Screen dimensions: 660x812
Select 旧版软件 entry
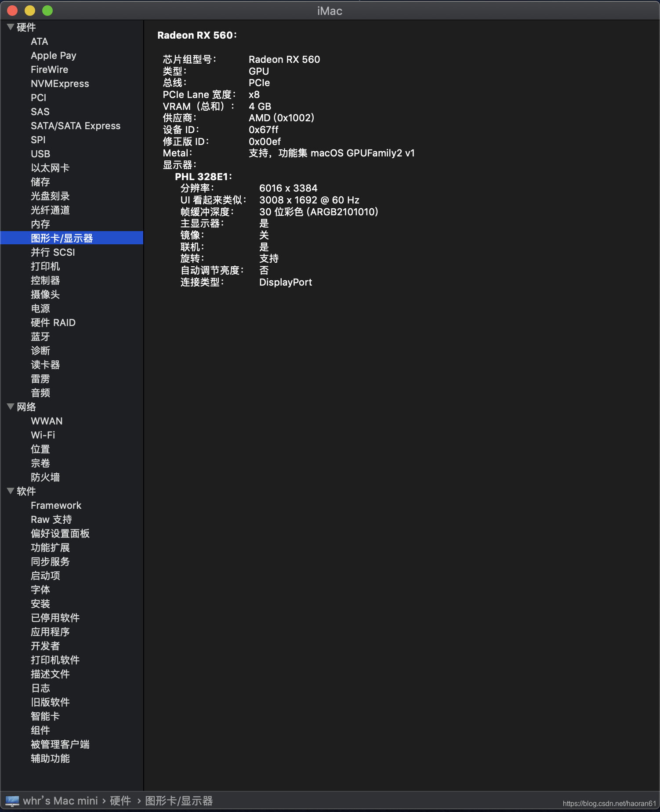click(x=50, y=702)
